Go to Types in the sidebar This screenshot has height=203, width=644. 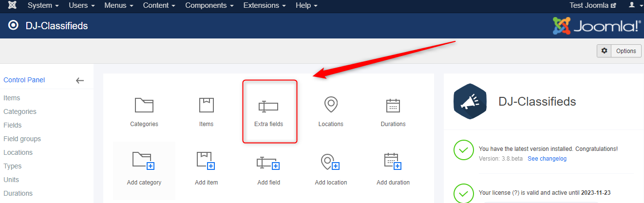click(12, 166)
